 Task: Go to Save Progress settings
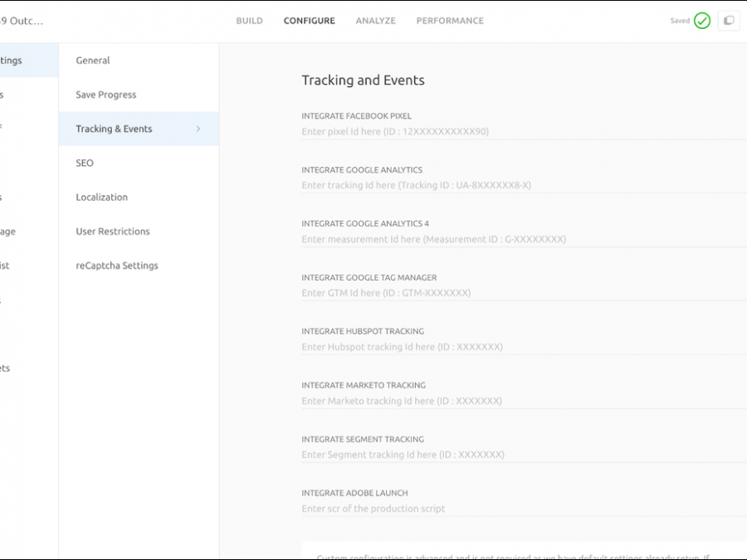[x=106, y=95]
